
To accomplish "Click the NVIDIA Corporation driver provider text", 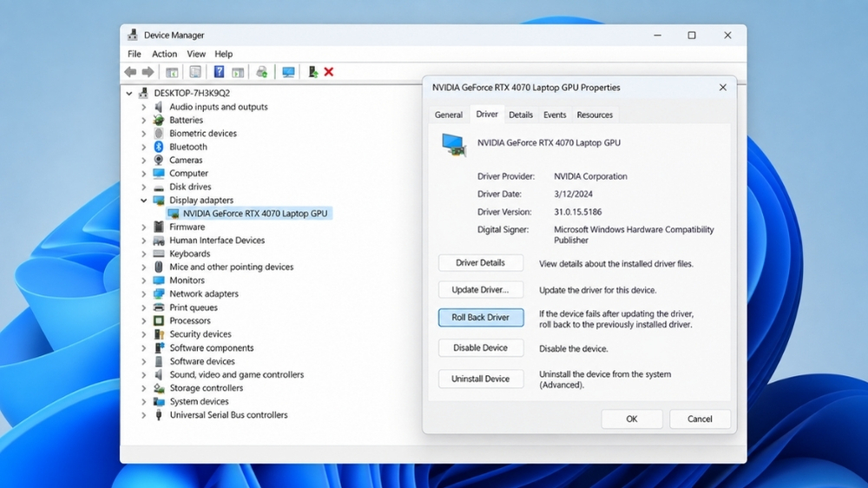I will 590,176.
